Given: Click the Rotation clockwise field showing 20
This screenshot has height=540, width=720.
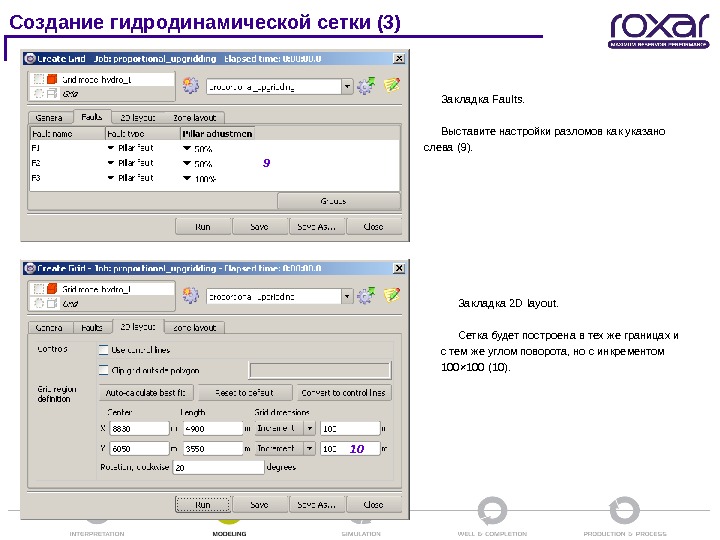Looking at the screenshot, I should 219,467.
